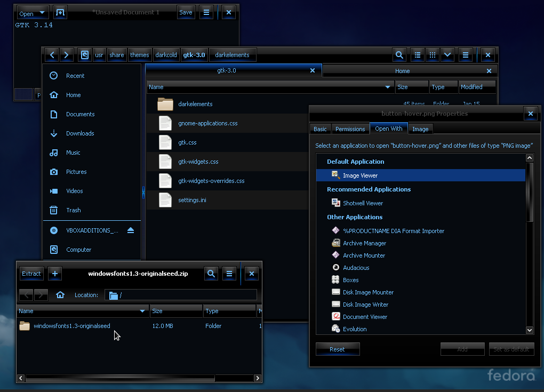
Task: Click the application list vertical scrollbar
Action: point(530,192)
